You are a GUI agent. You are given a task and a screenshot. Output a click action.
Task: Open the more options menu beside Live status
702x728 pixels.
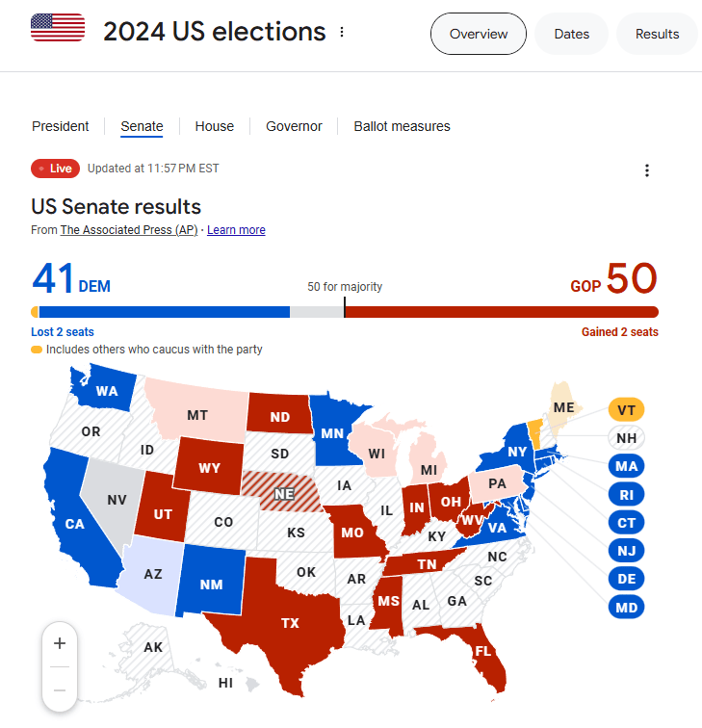(647, 170)
